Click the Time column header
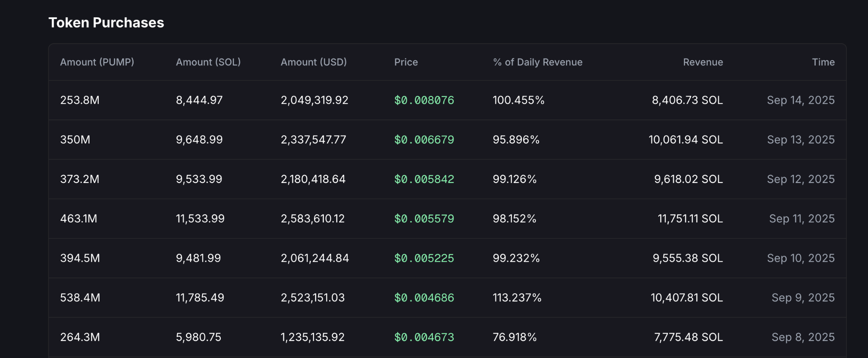Viewport: 868px width, 358px height. point(823,62)
